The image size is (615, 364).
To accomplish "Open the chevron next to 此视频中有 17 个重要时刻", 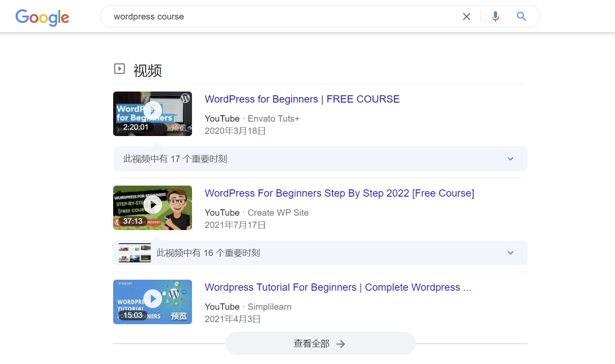I will [x=510, y=158].
